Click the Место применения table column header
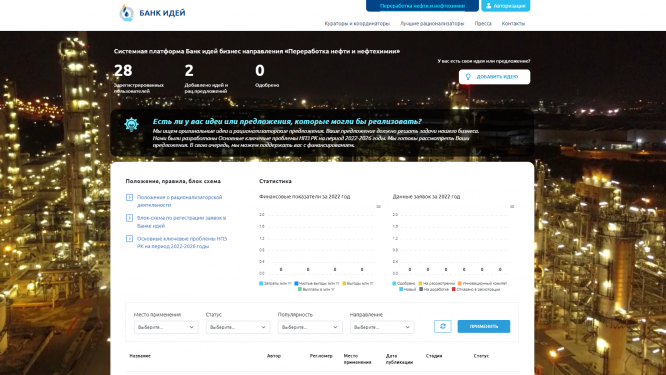666x375 pixels. pos(357,359)
